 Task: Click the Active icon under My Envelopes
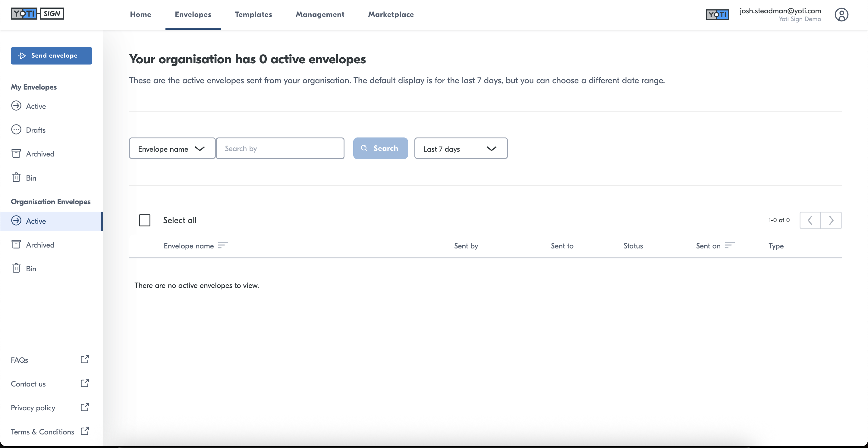[x=16, y=106]
